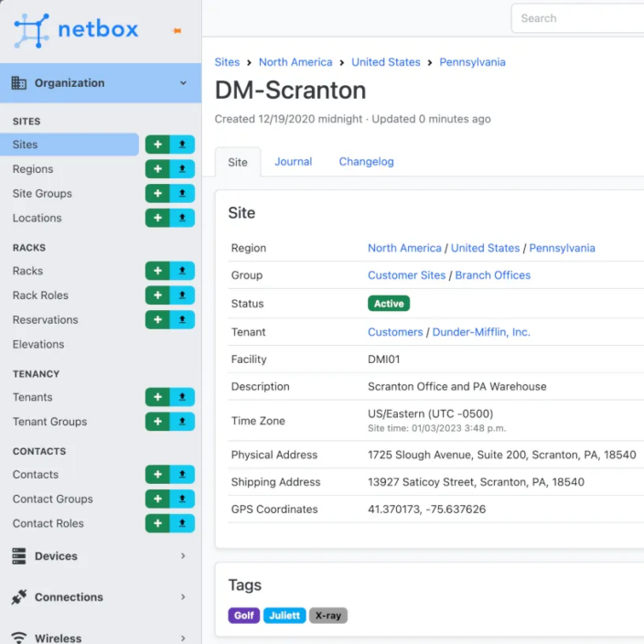Add a new site group
Image resolution: width=644 pixels, height=644 pixels.
[x=157, y=193]
